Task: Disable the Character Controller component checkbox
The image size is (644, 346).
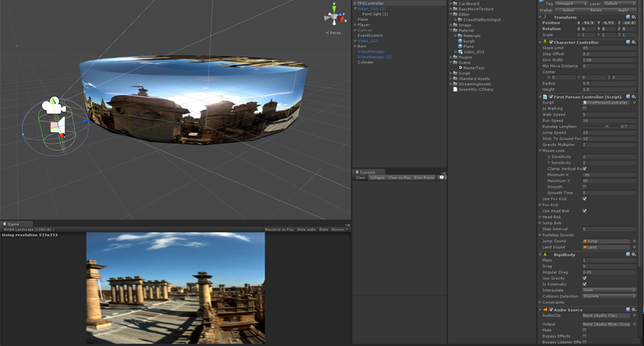Action: [551, 42]
